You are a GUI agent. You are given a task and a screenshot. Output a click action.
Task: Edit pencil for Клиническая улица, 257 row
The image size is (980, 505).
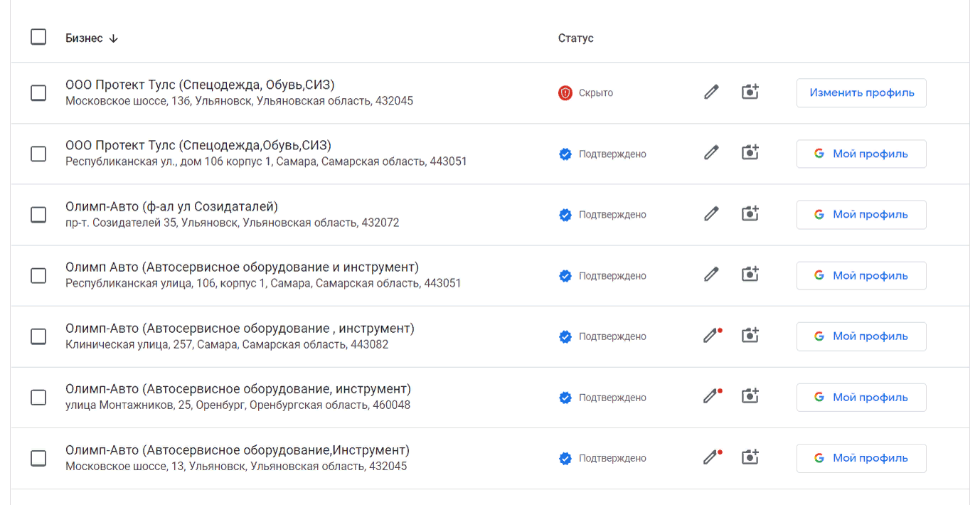(711, 336)
